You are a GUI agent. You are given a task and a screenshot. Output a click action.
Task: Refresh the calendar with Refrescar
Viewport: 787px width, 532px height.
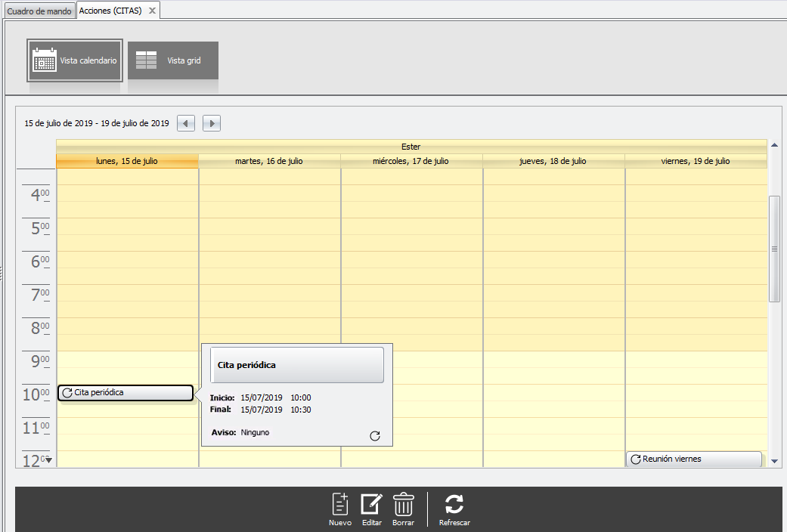tap(454, 509)
